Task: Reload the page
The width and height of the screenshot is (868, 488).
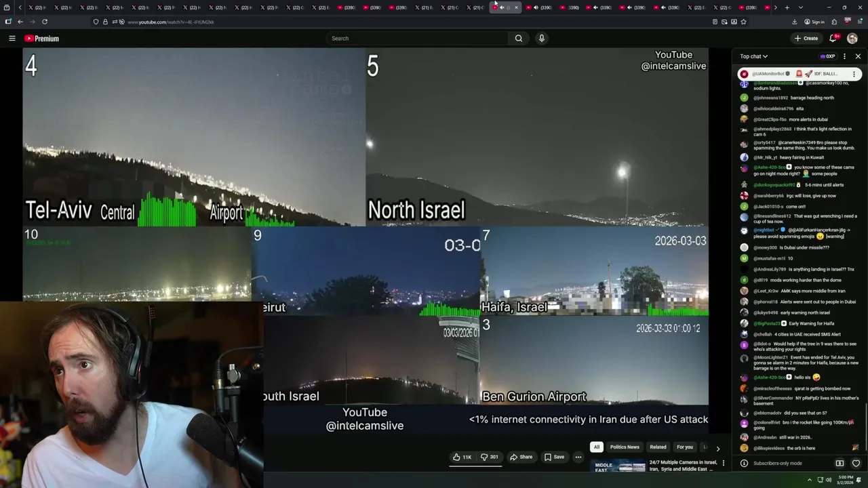Action: [45, 22]
